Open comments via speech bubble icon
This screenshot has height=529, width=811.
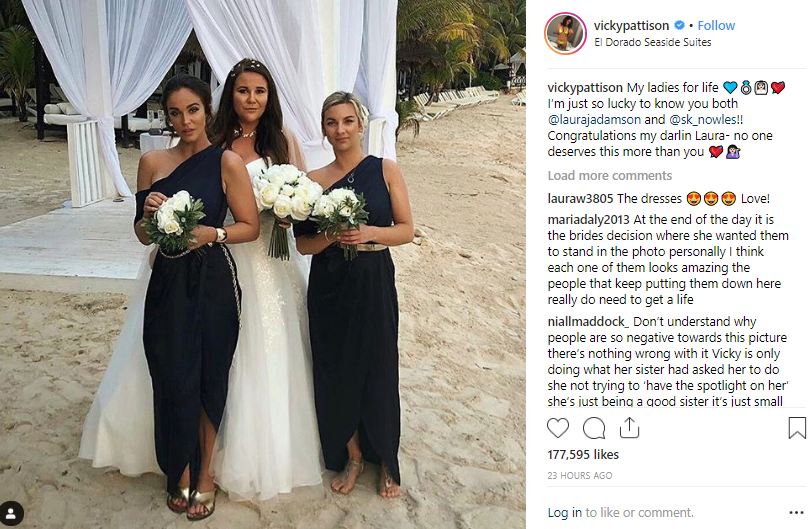pyautogui.click(x=594, y=428)
